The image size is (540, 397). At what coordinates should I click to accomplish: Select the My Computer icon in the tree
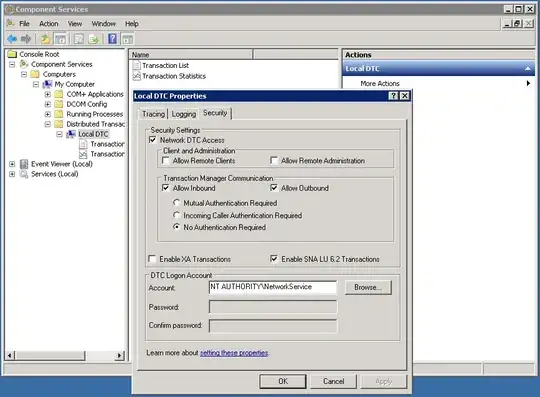point(47,84)
